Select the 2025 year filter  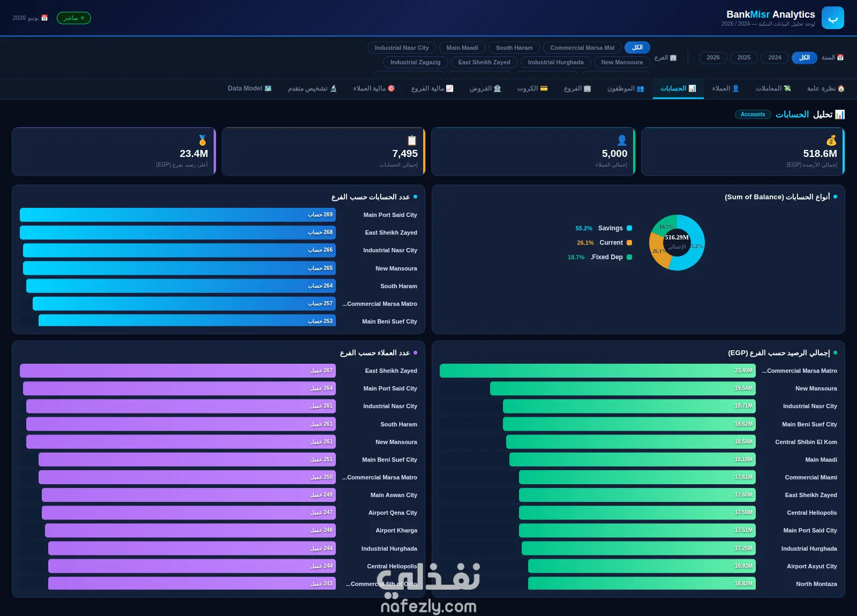(x=744, y=58)
